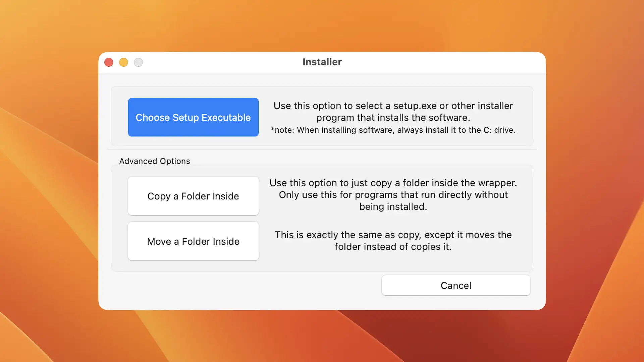Click the line "Use this option to select a setup.exe"

[393, 106]
